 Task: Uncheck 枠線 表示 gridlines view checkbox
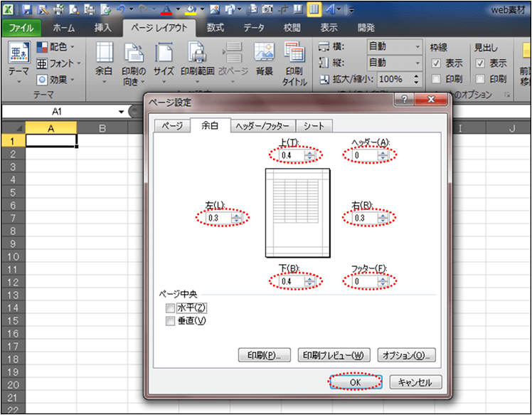436,63
